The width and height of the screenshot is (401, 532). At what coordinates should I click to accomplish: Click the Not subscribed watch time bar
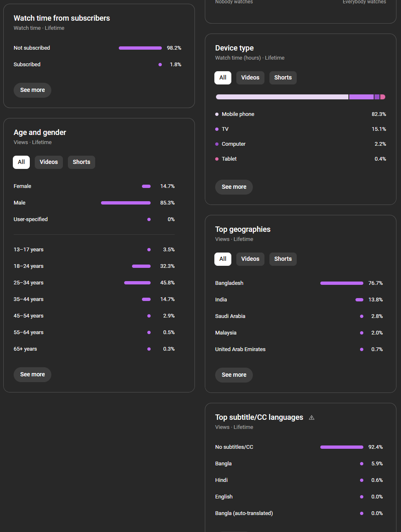[x=140, y=48]
